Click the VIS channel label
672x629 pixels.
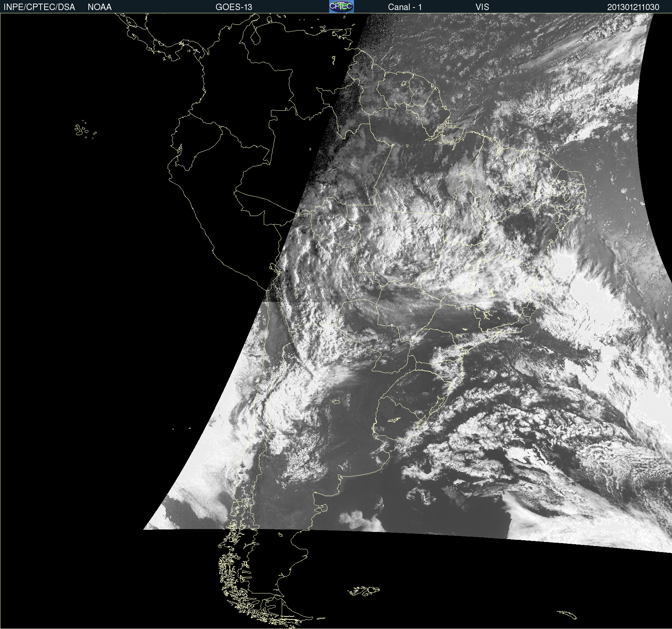click(x=482, y=7)
